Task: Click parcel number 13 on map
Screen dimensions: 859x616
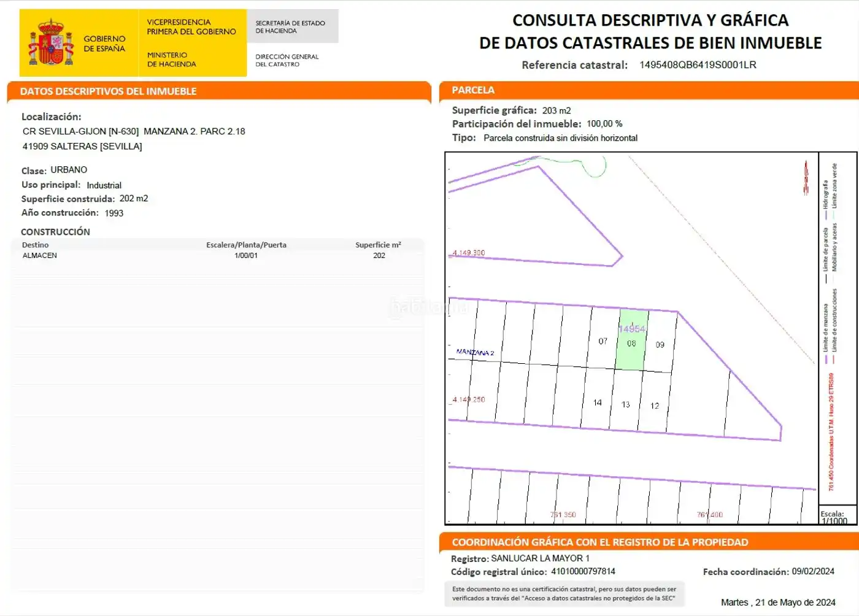Action: pos(626,404)
